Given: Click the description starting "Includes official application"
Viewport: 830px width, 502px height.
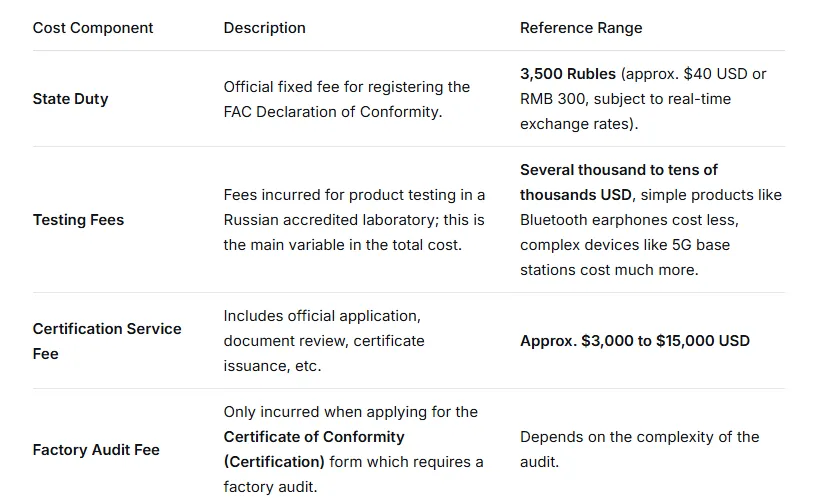Looking at the screenshot, I should tap(322, 316).
